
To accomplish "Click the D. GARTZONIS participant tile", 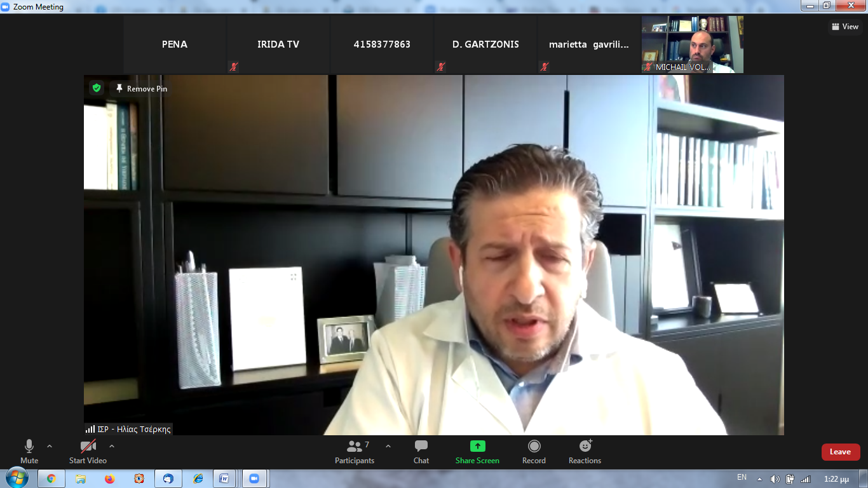I will [485, 44].
